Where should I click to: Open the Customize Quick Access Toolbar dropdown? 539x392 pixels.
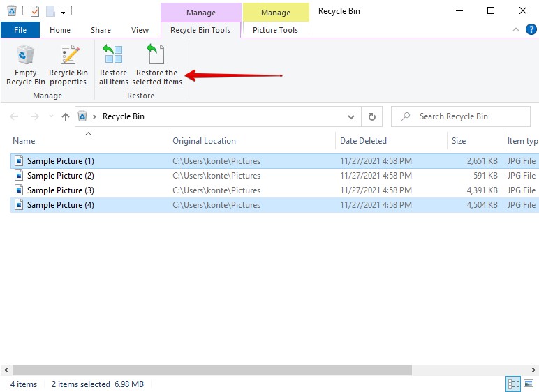63,12
